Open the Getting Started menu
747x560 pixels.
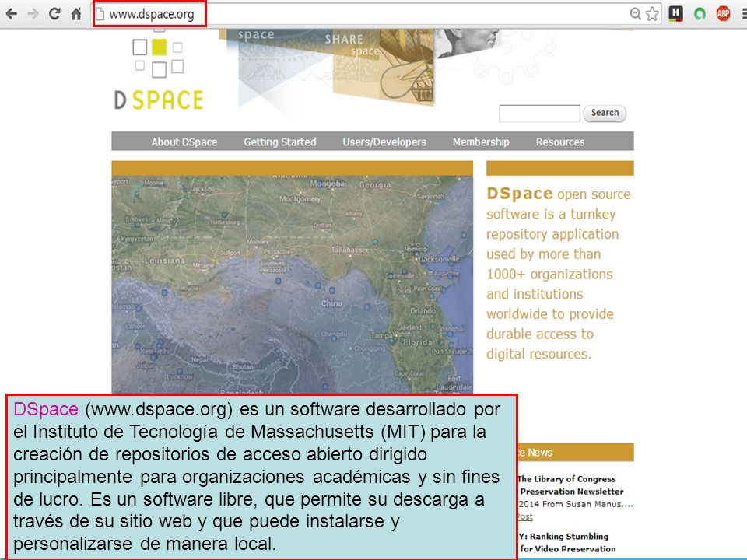(x=280, y=142)
